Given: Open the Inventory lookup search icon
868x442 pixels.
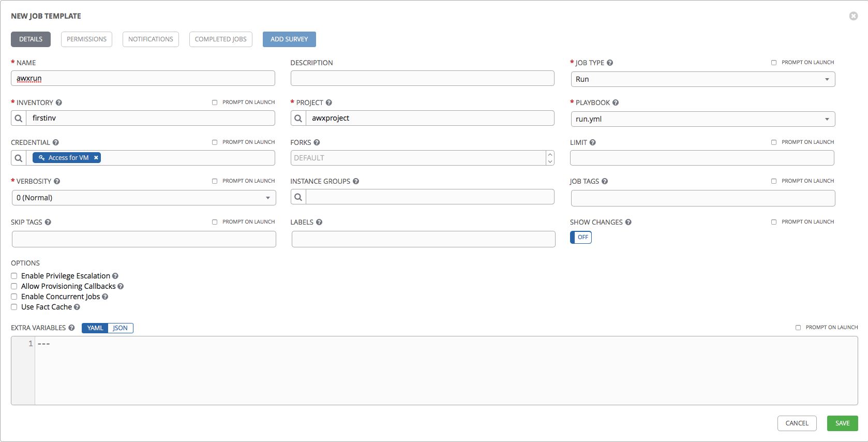Looking at the screenshot, I should coord(19,118).
